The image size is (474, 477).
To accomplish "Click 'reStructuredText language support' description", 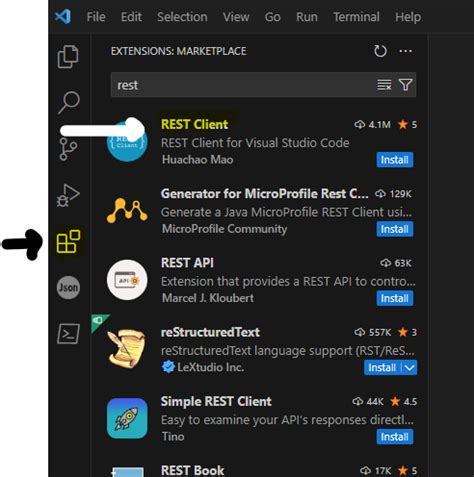I will (288, 351).
